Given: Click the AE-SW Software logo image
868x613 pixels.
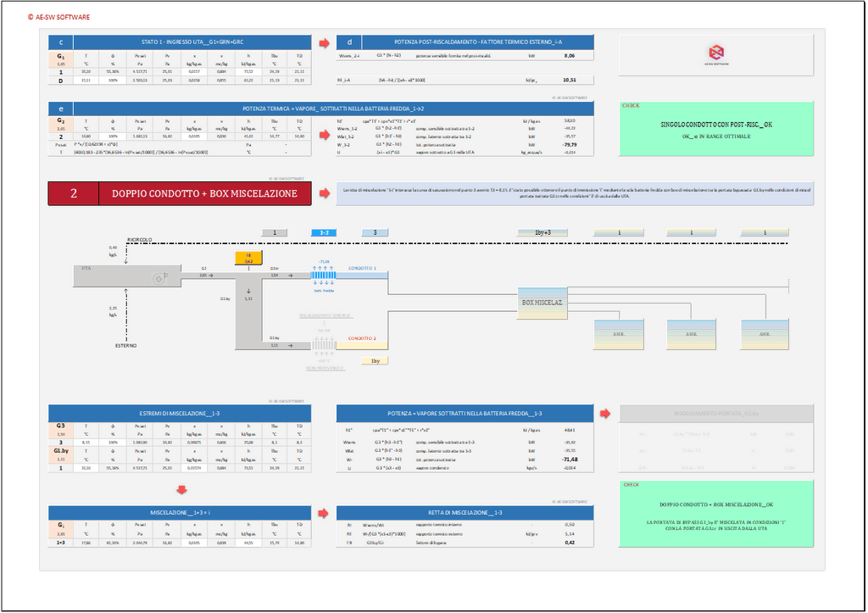Looking at the screenshot, I should pyautogui.click(x=715, y=54).
